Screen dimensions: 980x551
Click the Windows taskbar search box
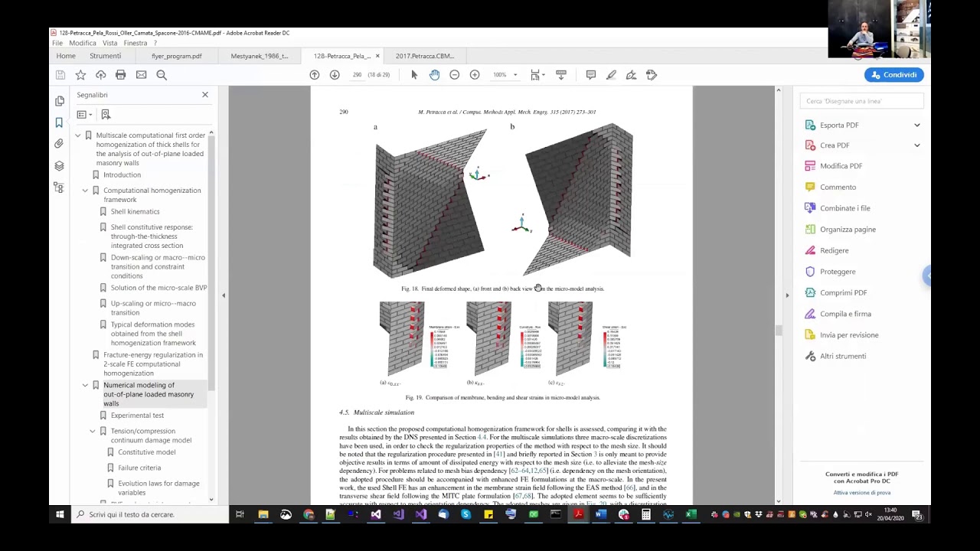[x=149, y=514]
